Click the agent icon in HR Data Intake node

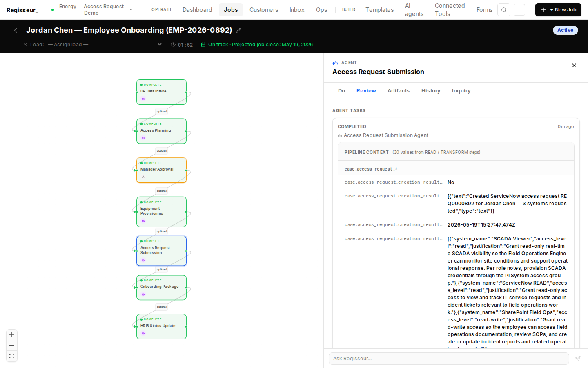tap(143, 99)
